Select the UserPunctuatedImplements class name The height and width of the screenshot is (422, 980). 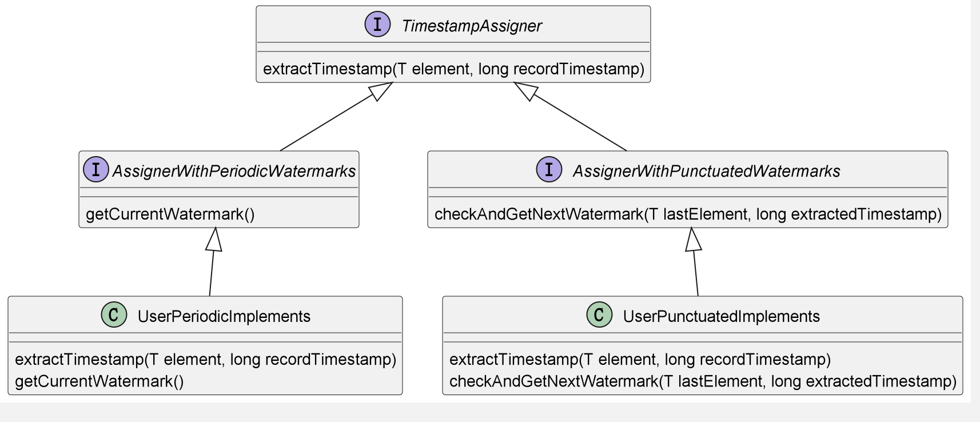pyautogui.click(x=721, y=316)
